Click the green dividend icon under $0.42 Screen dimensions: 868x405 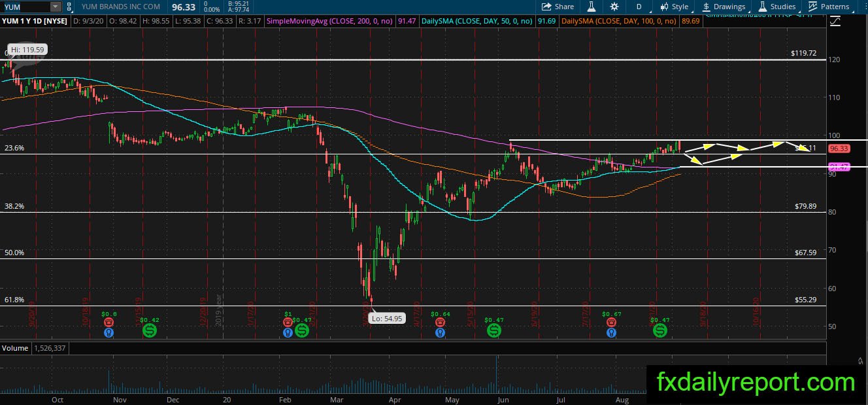point(150,330)
